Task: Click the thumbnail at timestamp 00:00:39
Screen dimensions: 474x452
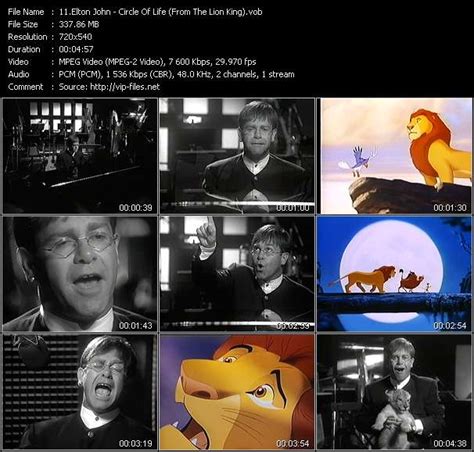Action: click(x=80, y=156)
